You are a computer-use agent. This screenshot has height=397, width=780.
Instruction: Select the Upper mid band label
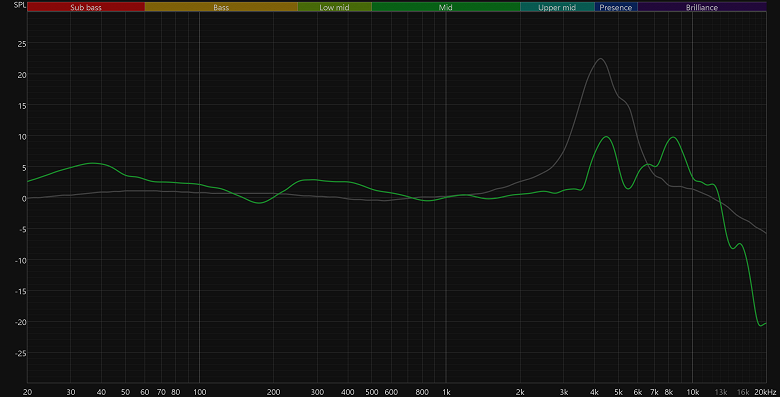pos(557,7)
